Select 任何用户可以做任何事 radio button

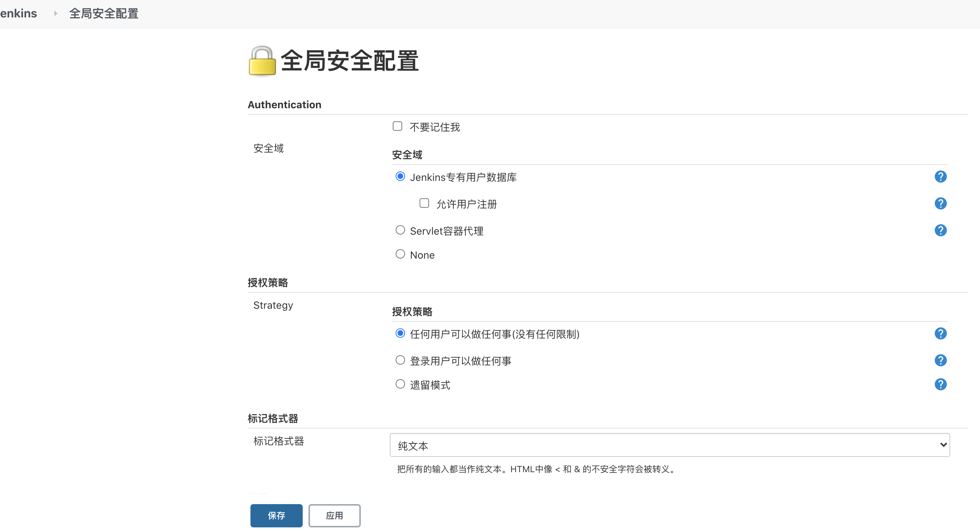(x=400, y=333)
